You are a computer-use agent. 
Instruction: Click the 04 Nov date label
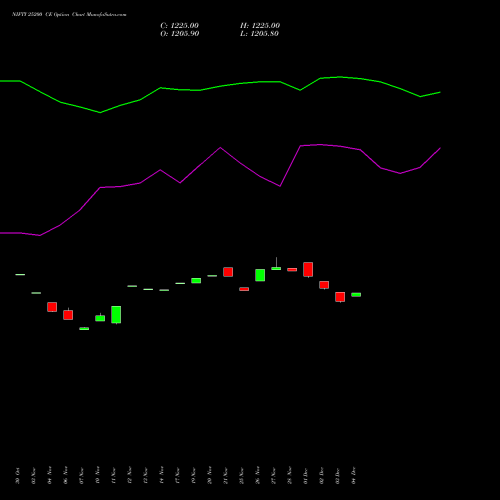[50, 475]
